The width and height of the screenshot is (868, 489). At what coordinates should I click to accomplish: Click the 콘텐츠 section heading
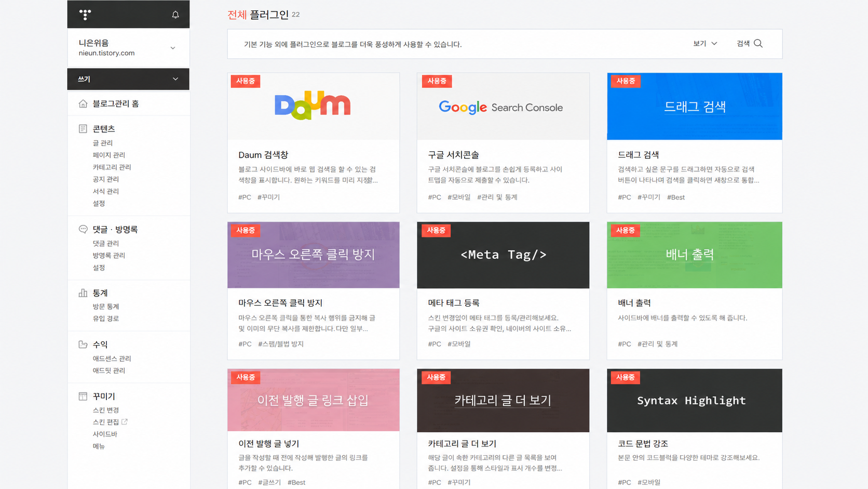104,128
